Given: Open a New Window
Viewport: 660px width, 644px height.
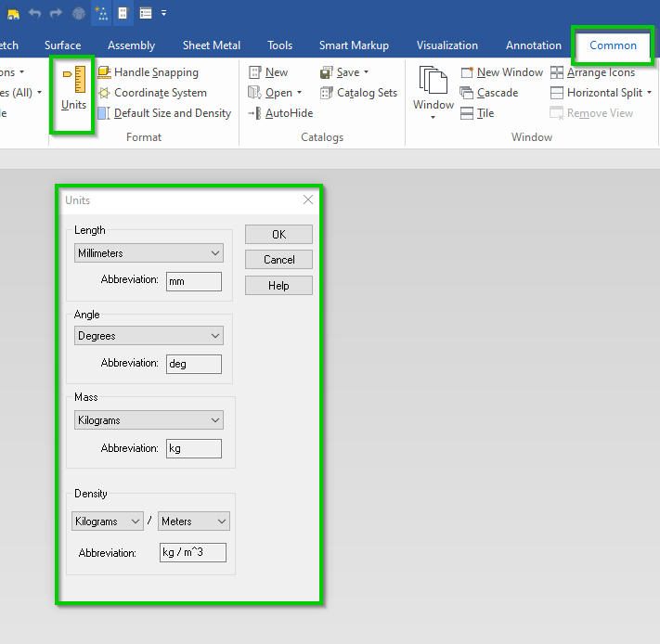Looking at the screenshot, I should click(x=502, y=72).
